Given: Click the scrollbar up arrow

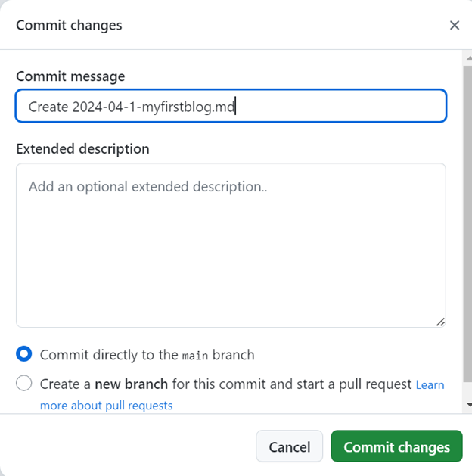Looking at the screenshot, I should point(469,58).
